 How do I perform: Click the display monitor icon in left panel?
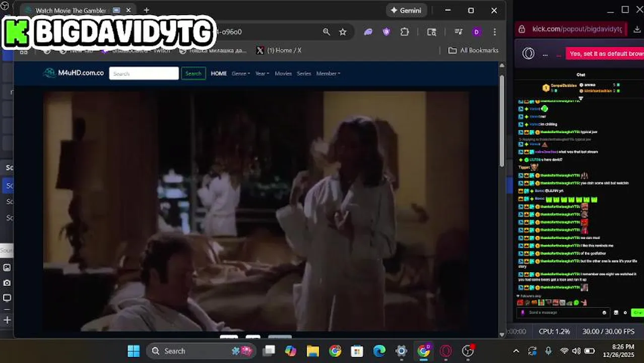click(x=7, y=298)
